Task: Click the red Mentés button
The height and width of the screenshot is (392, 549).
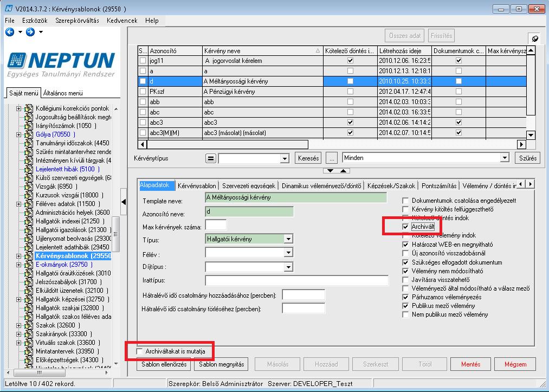Action: (x=470, y=364)
